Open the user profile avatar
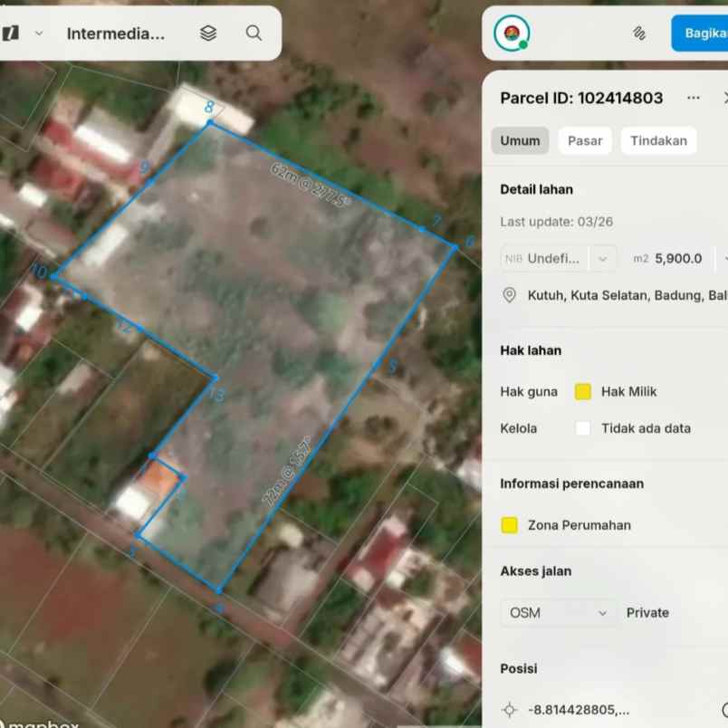 point(512,33)
